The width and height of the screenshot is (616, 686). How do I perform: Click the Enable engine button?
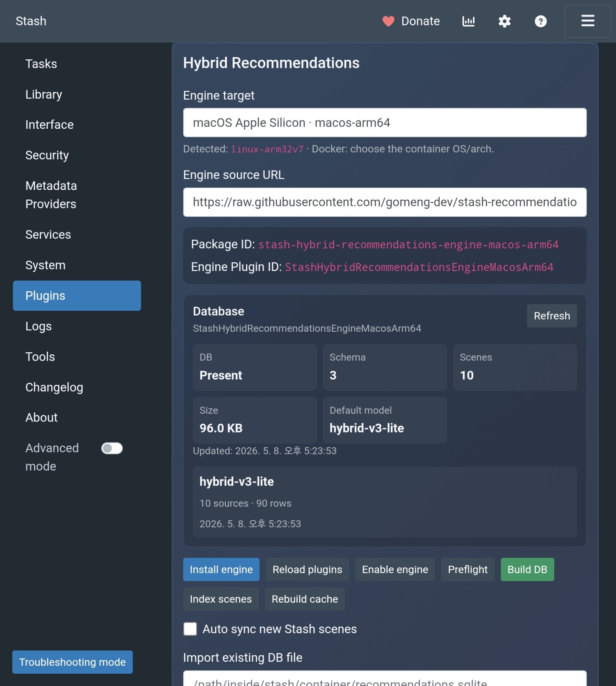[395, 569]
